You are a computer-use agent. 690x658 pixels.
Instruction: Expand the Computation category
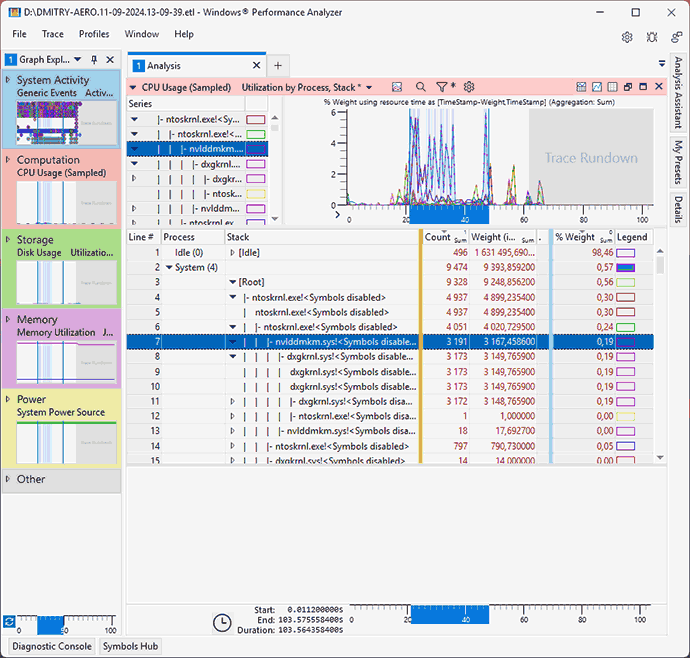[x=8, y=159]
